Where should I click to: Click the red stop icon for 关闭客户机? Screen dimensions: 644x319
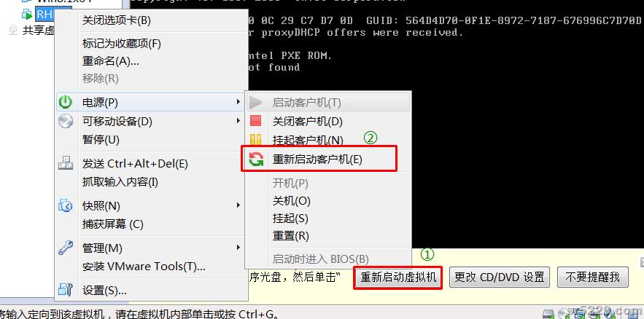[x=255, y=121]
